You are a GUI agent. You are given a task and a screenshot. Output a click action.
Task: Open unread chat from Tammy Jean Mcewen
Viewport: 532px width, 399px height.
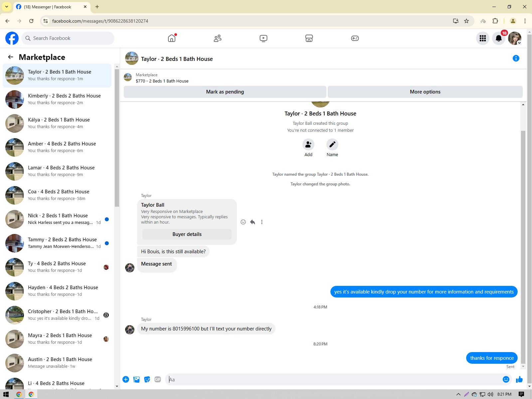(x=57, y=243)
